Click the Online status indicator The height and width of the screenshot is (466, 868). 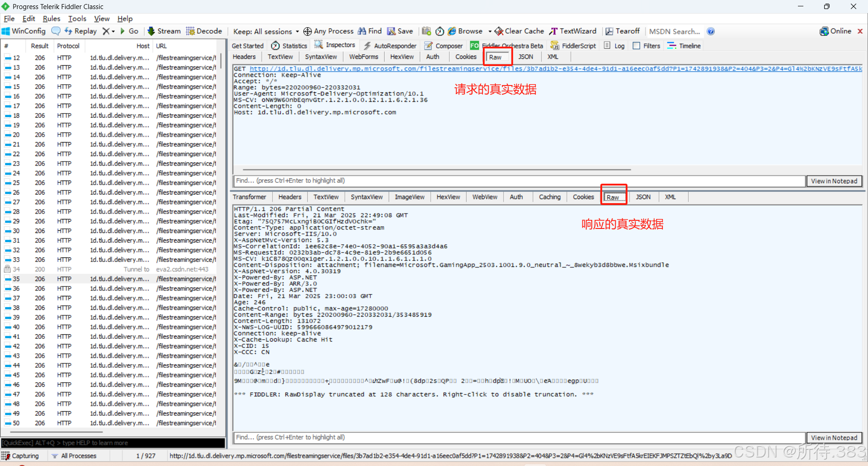pyautogui.click(x=835, y=31)
